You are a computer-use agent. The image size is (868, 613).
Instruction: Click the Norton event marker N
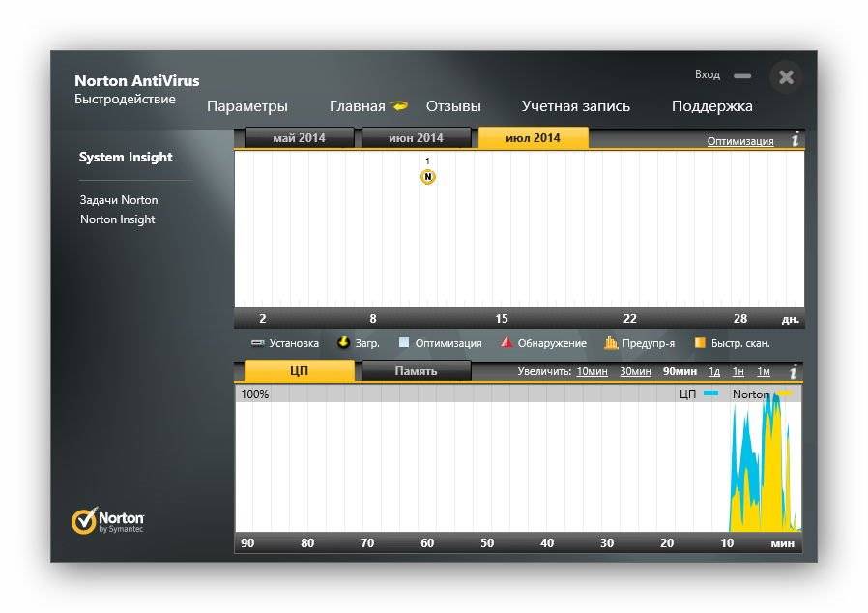tap(427, 177)
